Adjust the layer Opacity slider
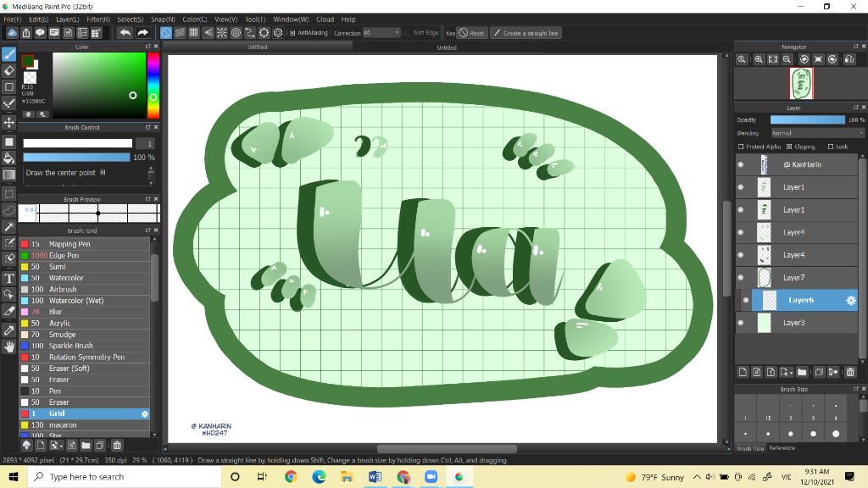The width and height of the screenshot is (868, 488). (x=808, y=119)
